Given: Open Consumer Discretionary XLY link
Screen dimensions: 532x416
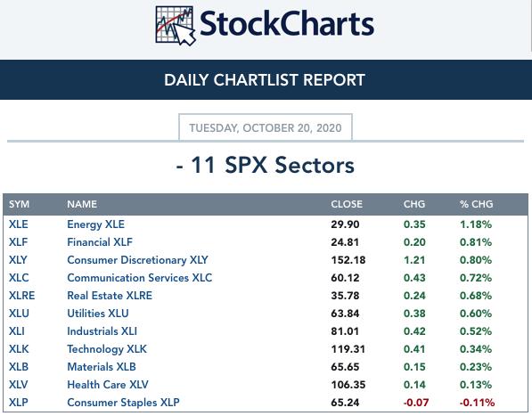Looking at the screenshot, I should pos(137,260).
